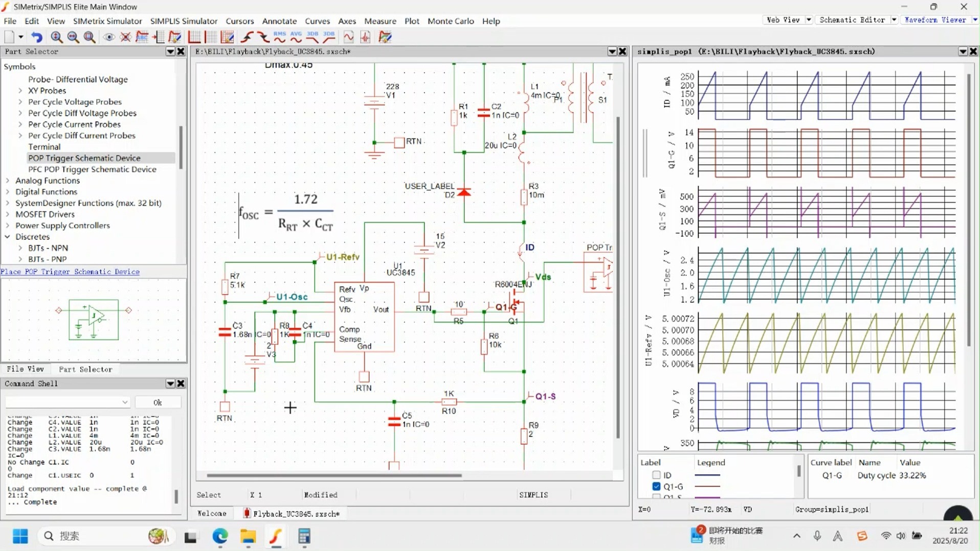This screenshot has width=980, height=551.
Task: Expand Power Supply Controllers category
Action: pyautogui.click(x=8, y=226)
